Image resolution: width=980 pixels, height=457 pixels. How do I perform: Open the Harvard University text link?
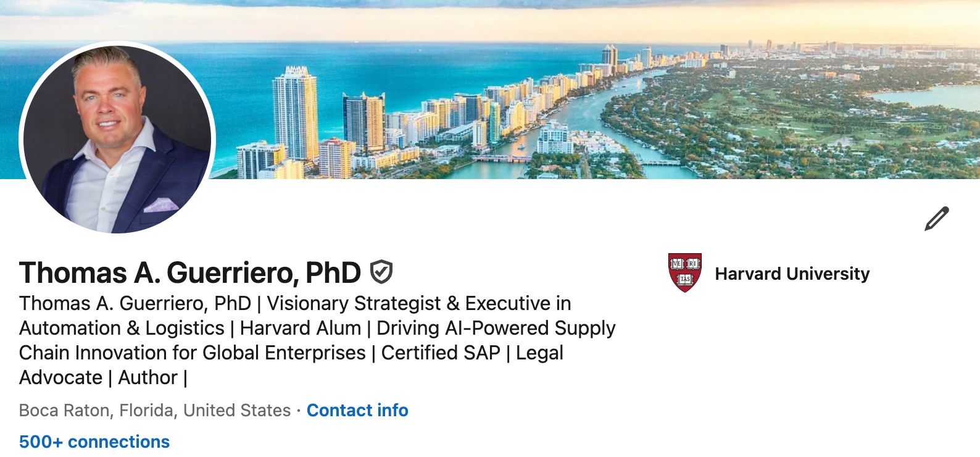point(792,274)
